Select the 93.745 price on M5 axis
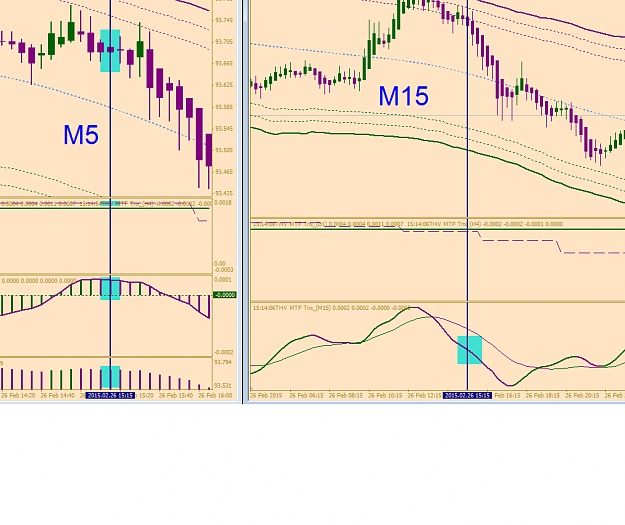The width and height of the screenshot is (625, 525). (224, 20)
